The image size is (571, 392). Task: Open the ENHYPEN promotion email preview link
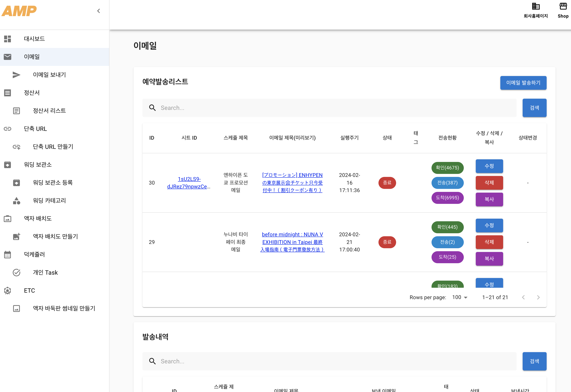292,183
